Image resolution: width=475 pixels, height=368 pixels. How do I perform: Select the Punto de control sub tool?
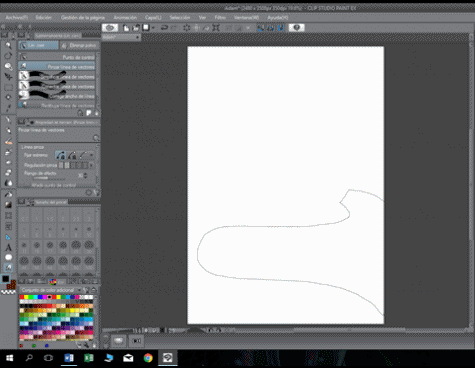point(57,57)
